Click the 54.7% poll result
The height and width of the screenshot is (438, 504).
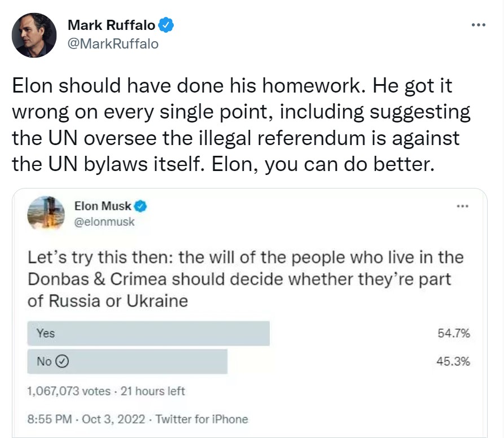pyautogui.click(x=453, y=334)
